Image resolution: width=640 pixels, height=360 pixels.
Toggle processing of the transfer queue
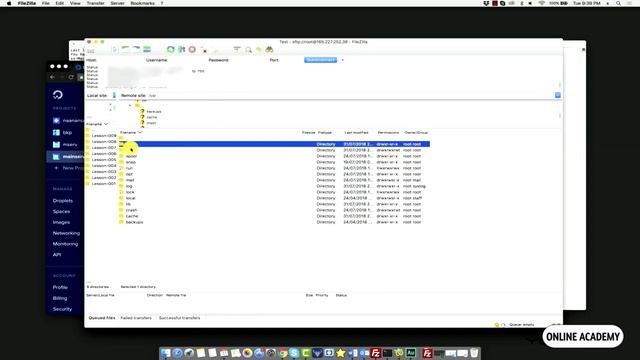[182, 50]
